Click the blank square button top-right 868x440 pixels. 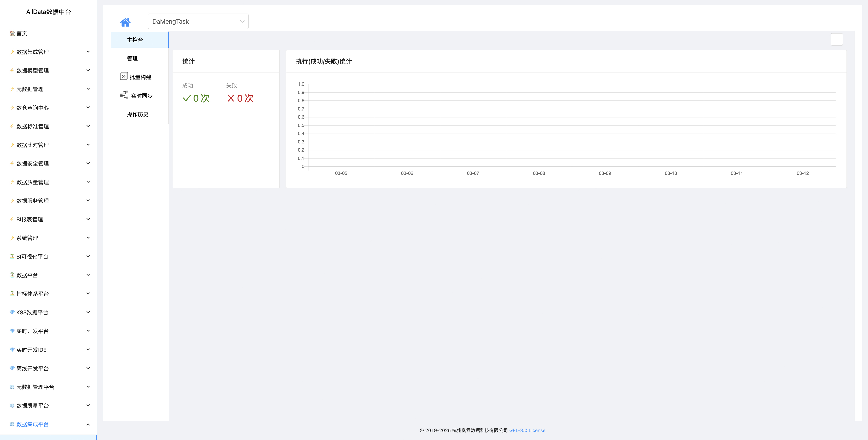[836, 40]
